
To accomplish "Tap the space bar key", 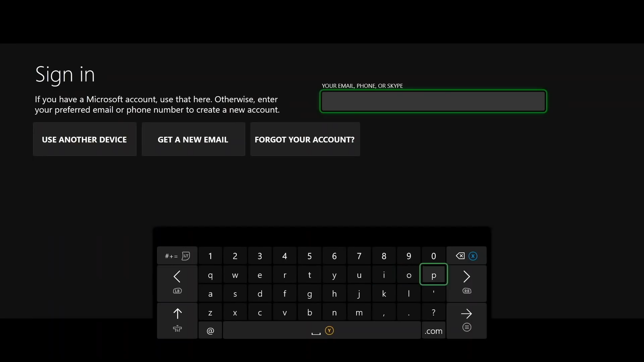I will point(322,330).
